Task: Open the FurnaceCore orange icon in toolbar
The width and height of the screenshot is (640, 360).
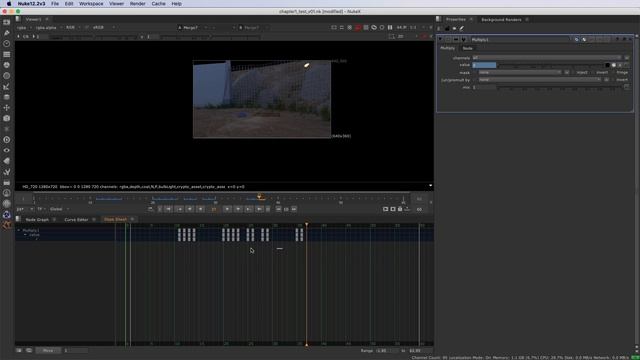Action: pos(7,225)
